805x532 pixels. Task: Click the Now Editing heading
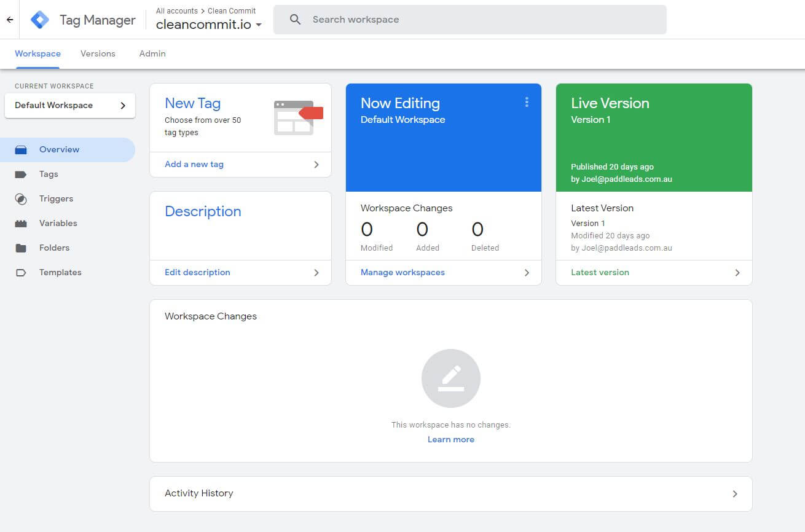400,103
